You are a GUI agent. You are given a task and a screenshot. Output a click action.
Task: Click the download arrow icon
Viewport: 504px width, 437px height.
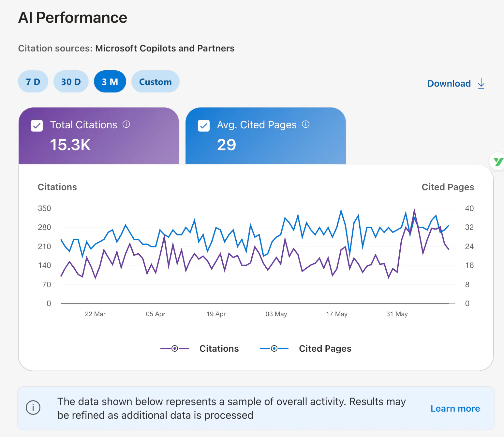481,83
